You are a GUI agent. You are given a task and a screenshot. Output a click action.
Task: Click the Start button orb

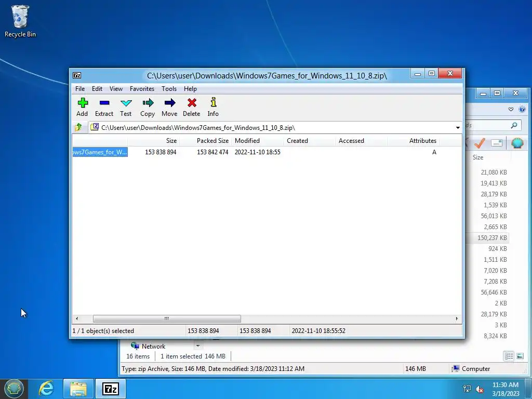[14, 389]
